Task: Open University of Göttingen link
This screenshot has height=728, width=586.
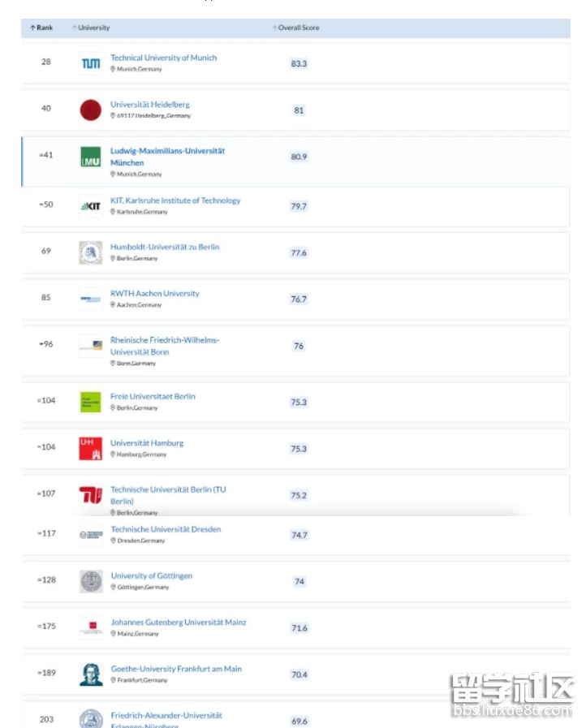Action: [x=152, y=575]
